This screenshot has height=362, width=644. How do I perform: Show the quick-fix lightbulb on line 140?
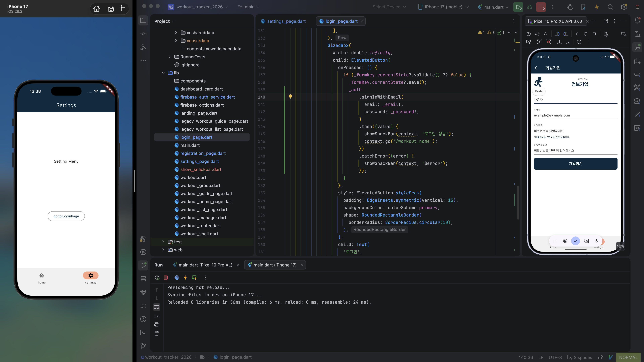point(290,97)
